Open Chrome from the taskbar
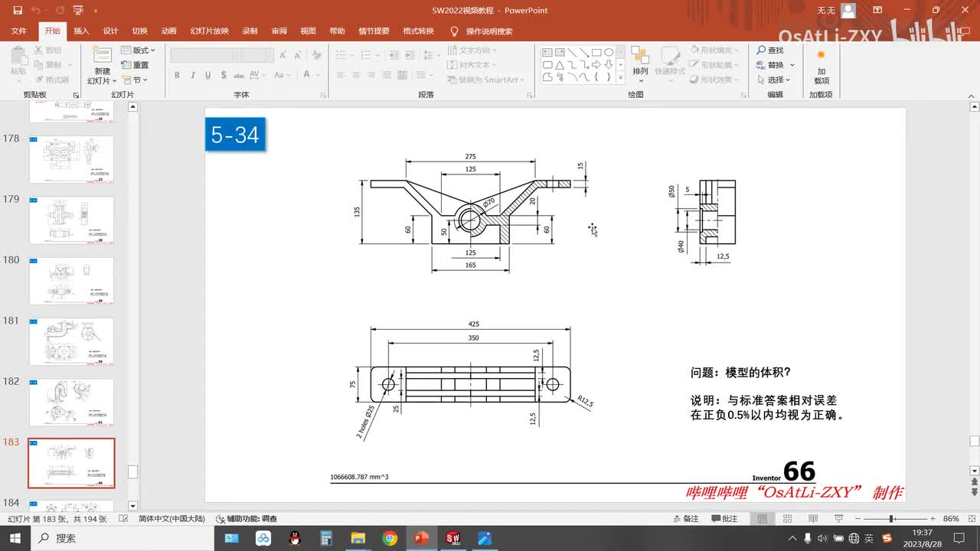Screen dimensions: 980x551 pyautogui.click(x=390, y=538)
